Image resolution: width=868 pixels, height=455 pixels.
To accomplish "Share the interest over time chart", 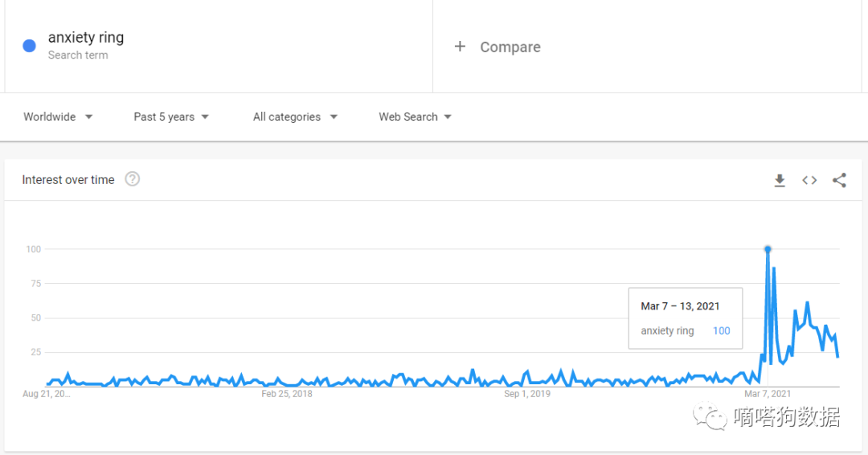I will point(839,180).
